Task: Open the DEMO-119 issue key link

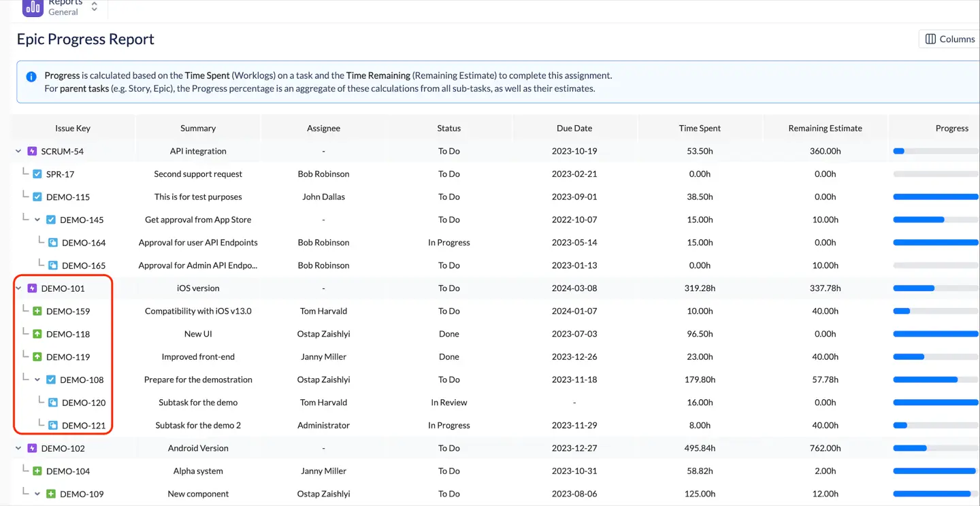Action: point(68,357)
